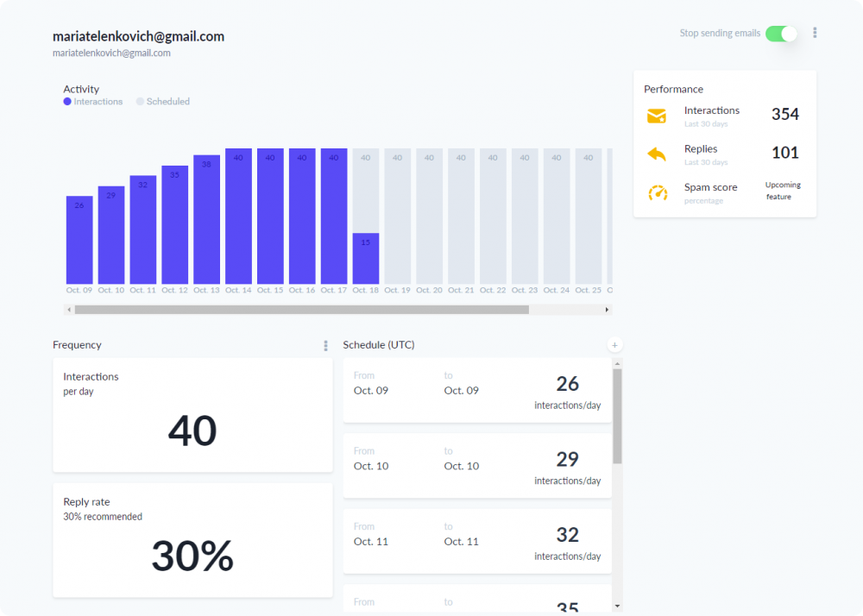This screenshot has height=616, width=863.
Task: Click the Interactions envelope icon
Action: 657,116
